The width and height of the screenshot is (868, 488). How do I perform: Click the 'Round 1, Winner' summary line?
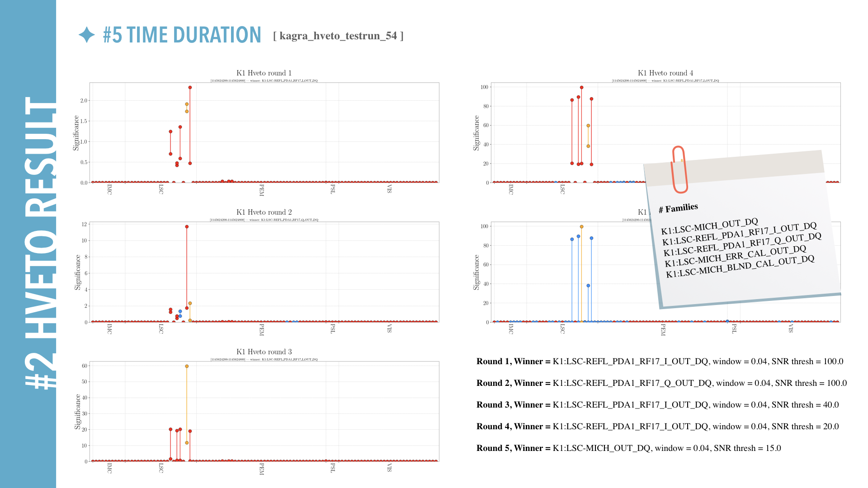[660, 361]
